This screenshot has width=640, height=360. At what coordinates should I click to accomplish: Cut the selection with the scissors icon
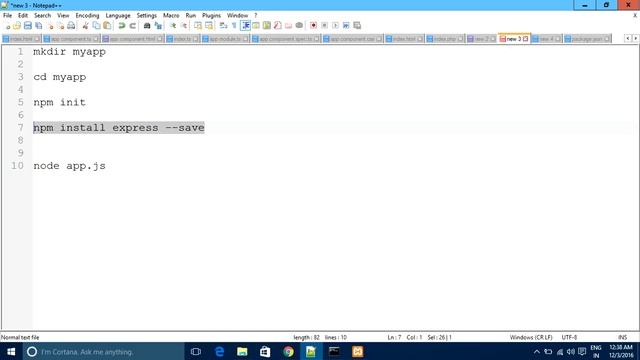coord(85,26)
